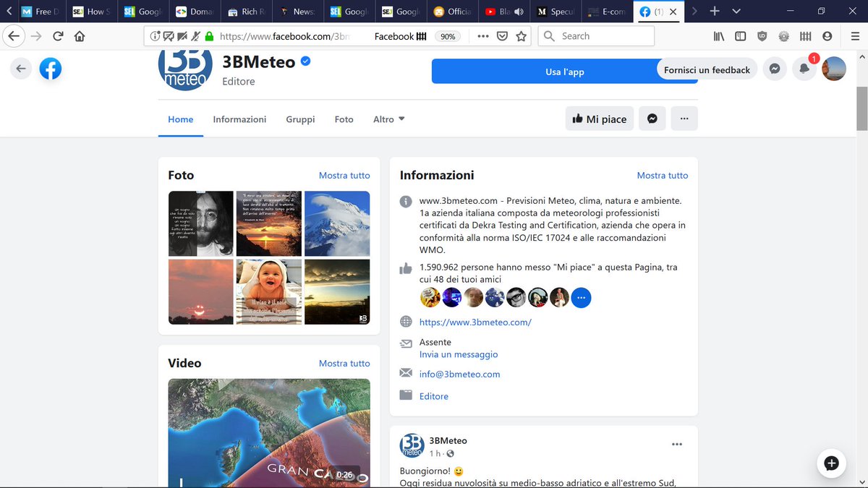Show all friends who like the page
This screenshot has height=488, width=868.
coord(581,297)
